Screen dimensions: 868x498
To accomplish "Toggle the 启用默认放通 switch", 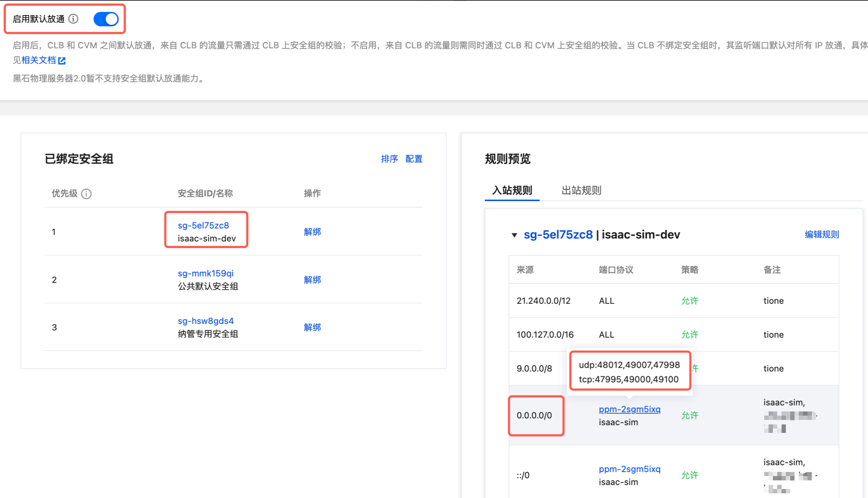I will [106, 19].
